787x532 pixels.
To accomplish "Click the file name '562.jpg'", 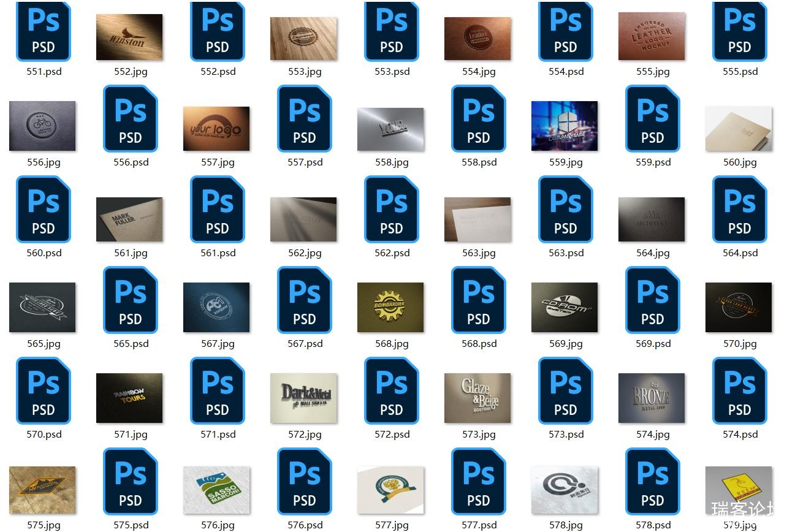I will coord(305,253).
